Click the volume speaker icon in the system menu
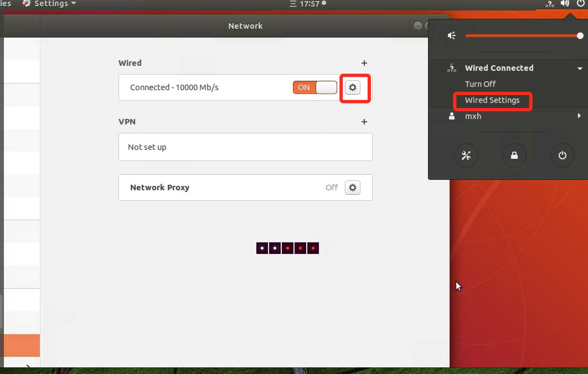Image resolution: width=588 pixels, height=374 pixels. pyautogui.click(x=452, y=36)
